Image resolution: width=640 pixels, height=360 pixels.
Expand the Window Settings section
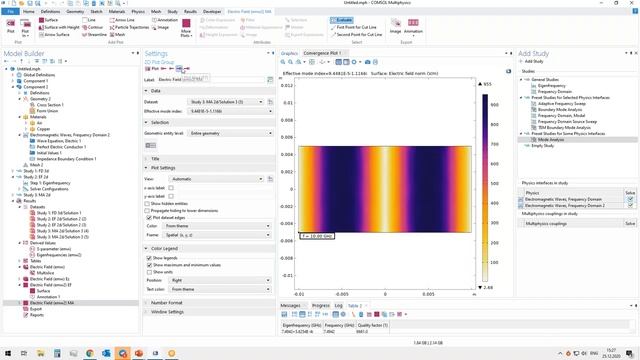click(x=167, y=312)
